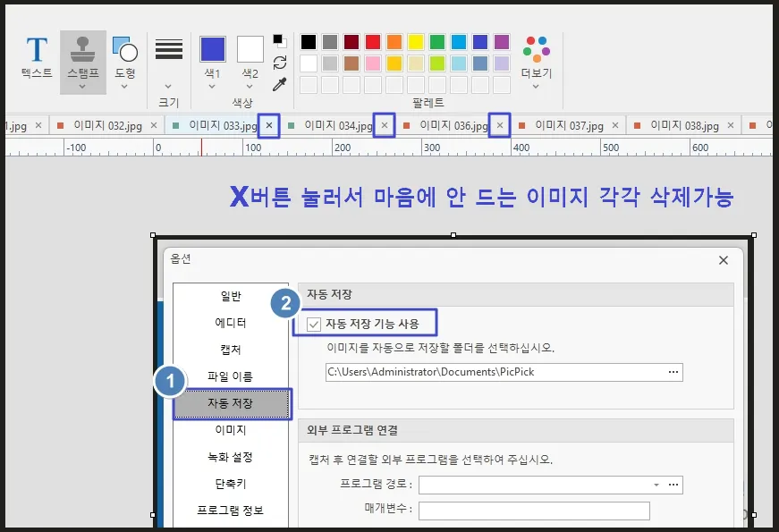Switch to the 이미지 032.jpg tab
The height and width of the screenshot is (532, 779).
[x=108, y=126]
